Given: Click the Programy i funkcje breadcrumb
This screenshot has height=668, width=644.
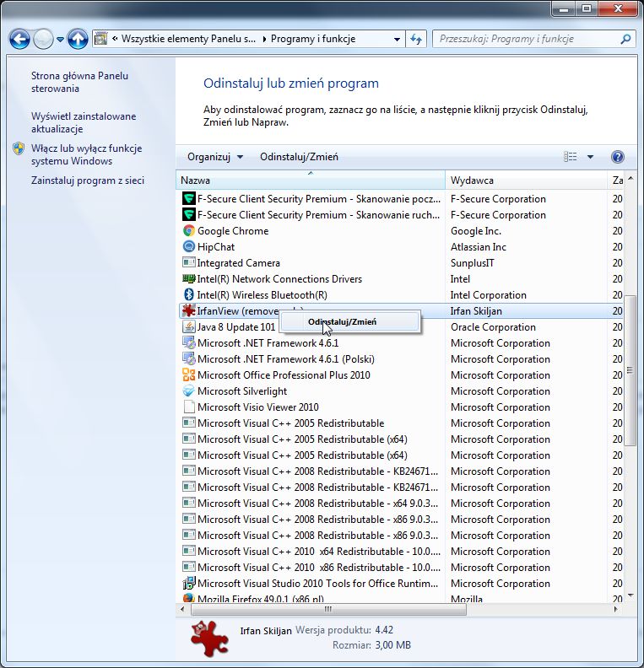Looking at the screenshot, I should pos(313,39).
